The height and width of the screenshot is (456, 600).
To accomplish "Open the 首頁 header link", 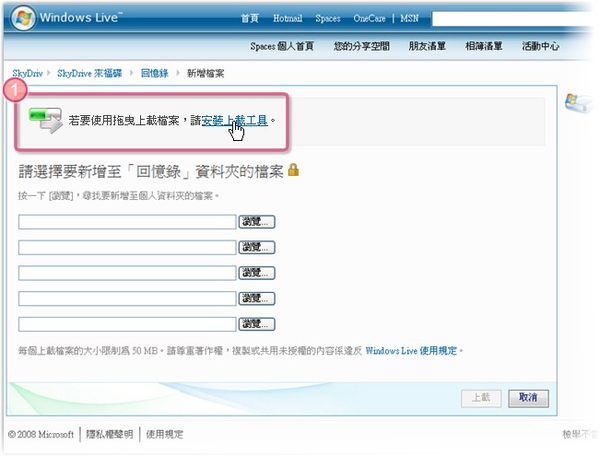I will [250, 18].
